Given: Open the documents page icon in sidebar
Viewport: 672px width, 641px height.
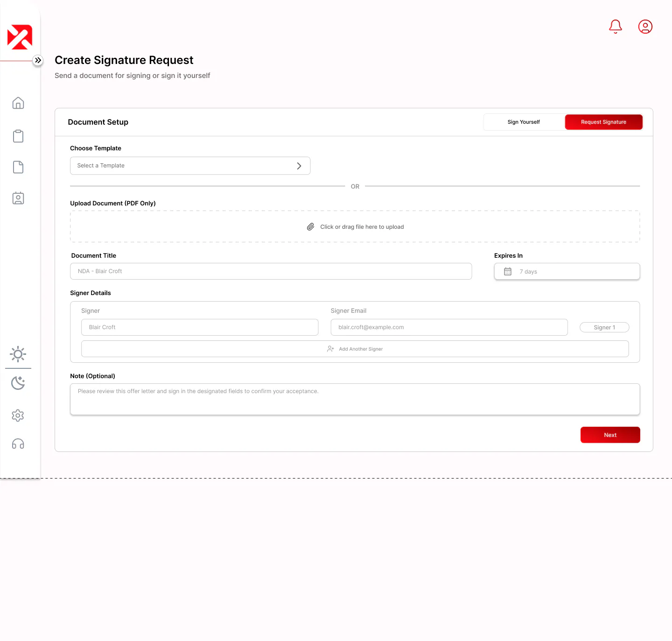Looking at the screenshot, I should pos(18,167).
